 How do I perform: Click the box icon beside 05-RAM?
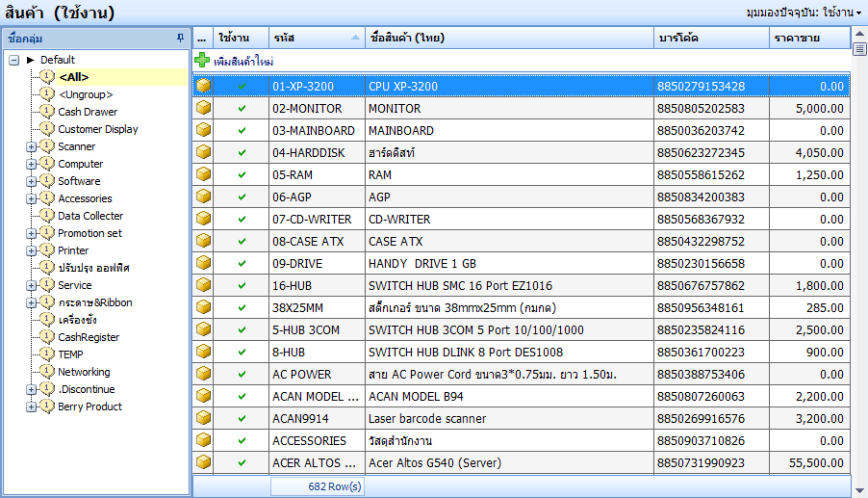tap(203, 175)
